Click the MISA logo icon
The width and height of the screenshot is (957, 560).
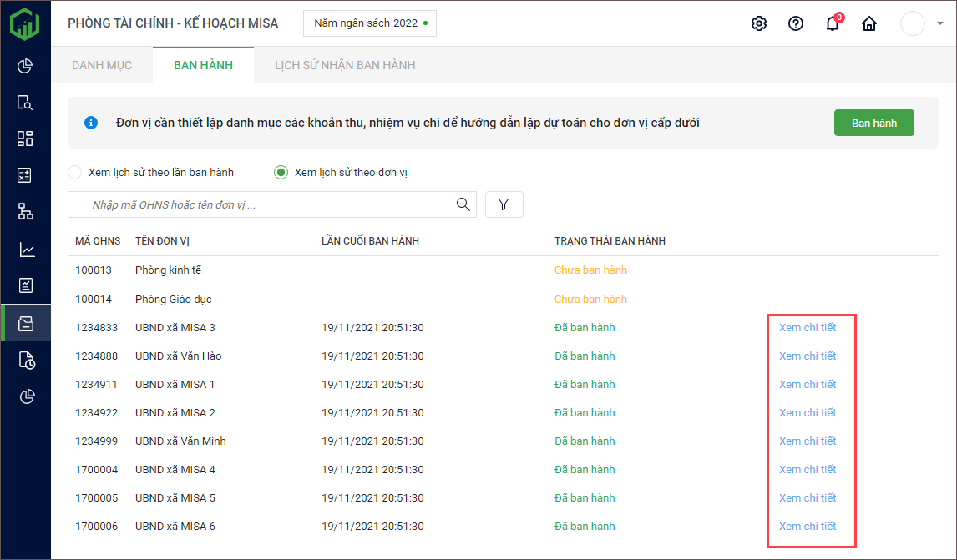pos(25,24)
